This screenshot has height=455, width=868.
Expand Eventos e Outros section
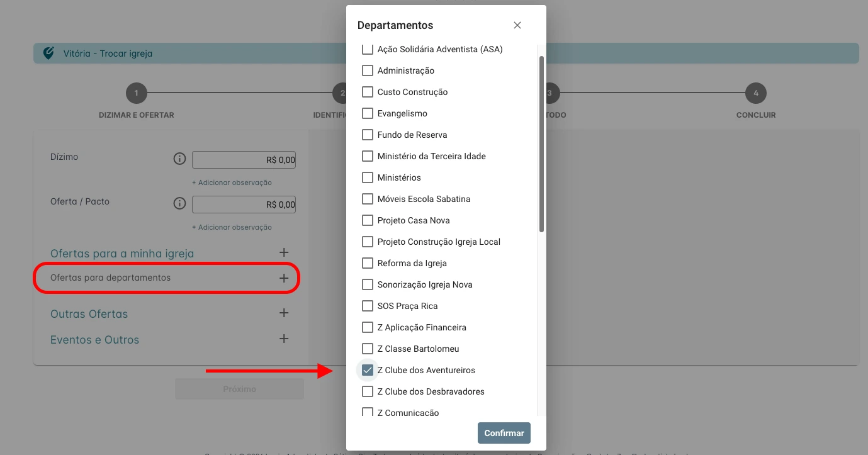tap(284, 339)
